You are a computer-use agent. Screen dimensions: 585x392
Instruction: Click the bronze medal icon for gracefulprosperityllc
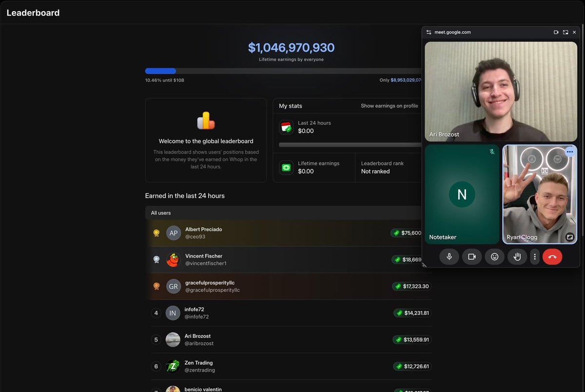[x=156, y=286]
